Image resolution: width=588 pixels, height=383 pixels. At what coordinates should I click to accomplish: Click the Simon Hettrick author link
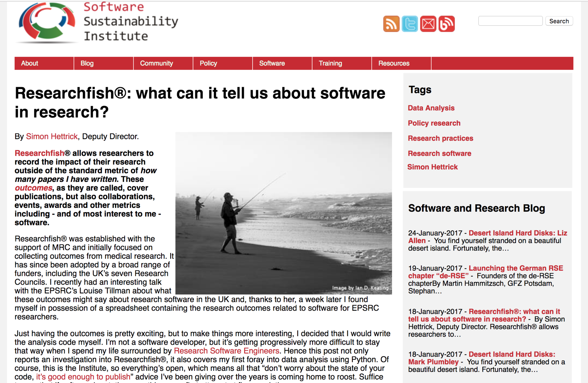click(52, 136)
